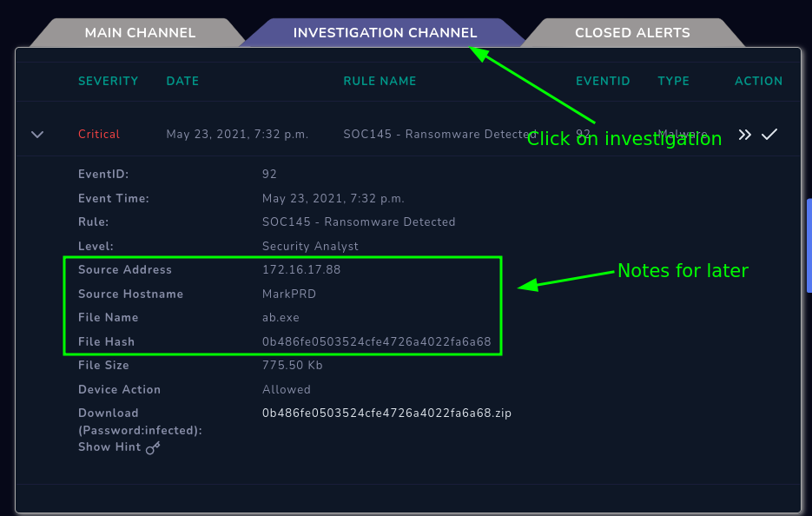
Task: Click the File Hash value in the details
Action: coord(376,342)
